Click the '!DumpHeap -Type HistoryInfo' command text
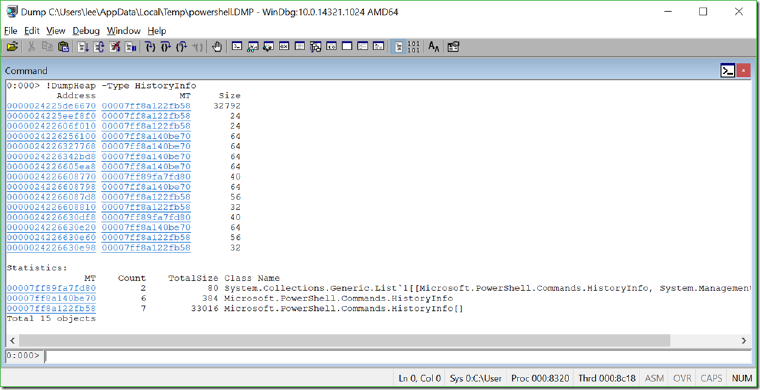Screen dimensions: 760x390 (121, 86)
